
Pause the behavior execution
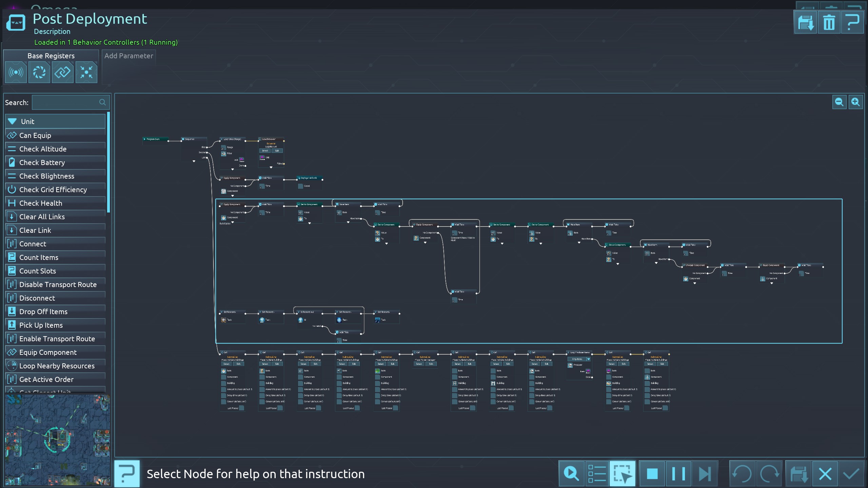678,473
